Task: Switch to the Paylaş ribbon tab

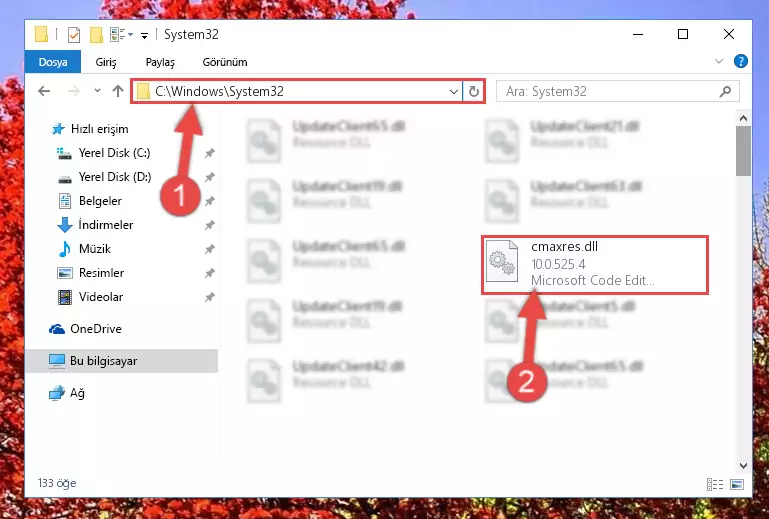Action: click(x=160, y=62)
